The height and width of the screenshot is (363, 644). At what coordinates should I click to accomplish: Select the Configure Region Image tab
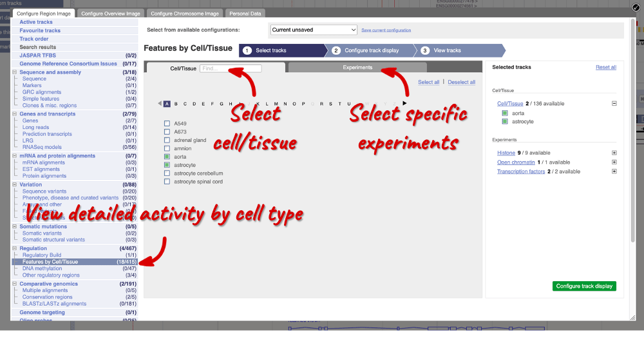44,14
